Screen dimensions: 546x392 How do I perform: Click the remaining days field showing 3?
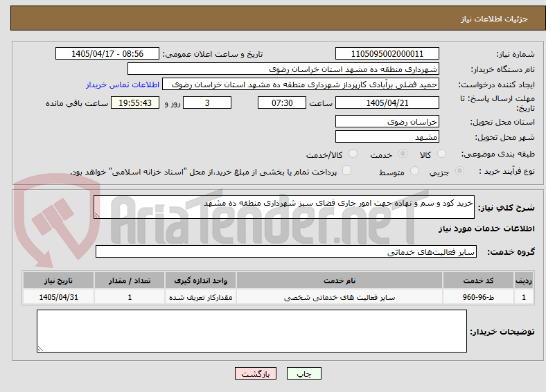pyautogui.click(x=207, y=103)
